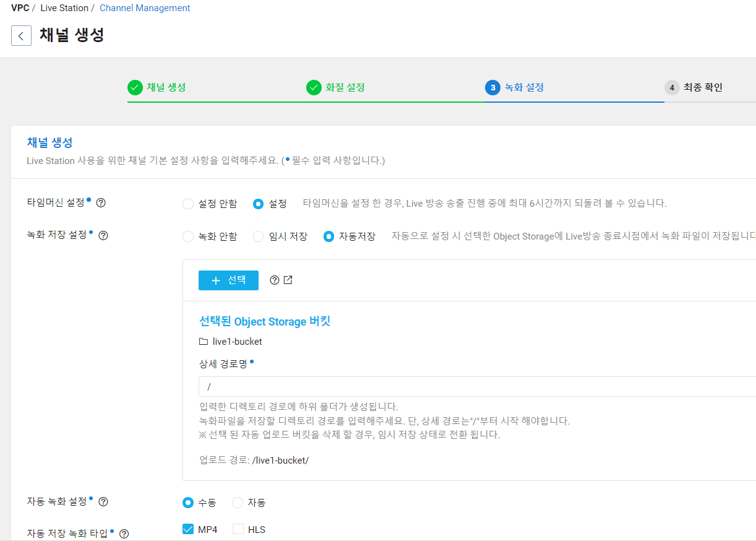Uncheck the MP4 recording type
Screen dimensions: 756x541
pos(187,529)
